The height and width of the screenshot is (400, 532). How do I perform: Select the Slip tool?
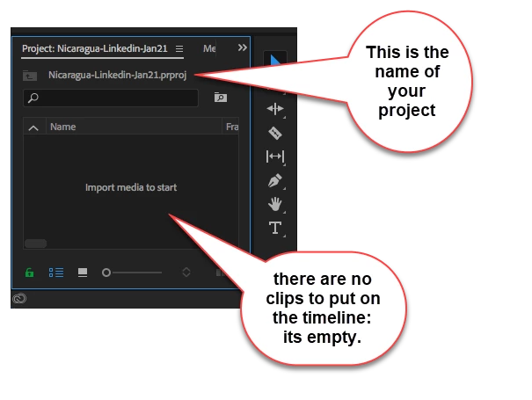(275, 156)
